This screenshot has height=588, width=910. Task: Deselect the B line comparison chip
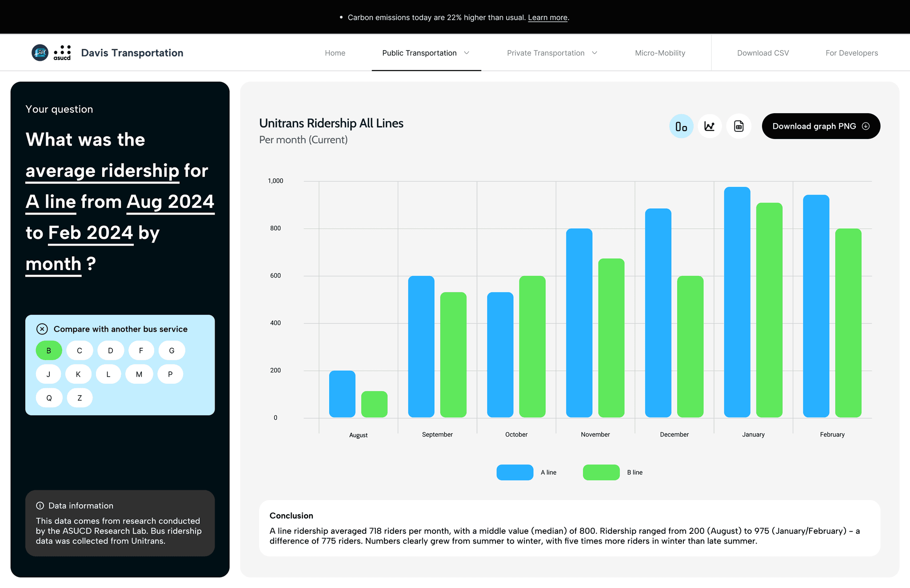click(x=48, y=351)
